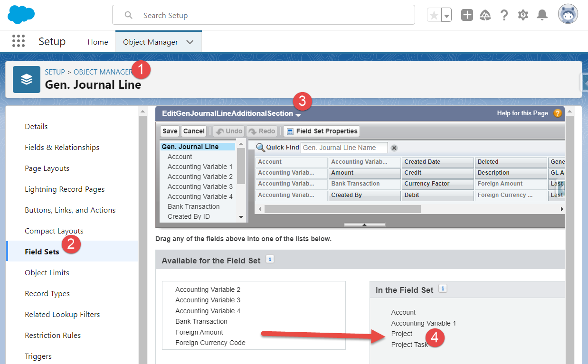Open the Help for this Page link
This screenshot has height=364, width=588.
click(x=522, y=113)
